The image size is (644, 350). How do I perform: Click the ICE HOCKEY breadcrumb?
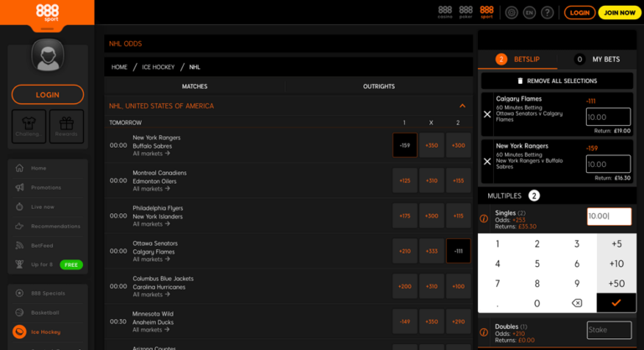click(x=158, y=67)
